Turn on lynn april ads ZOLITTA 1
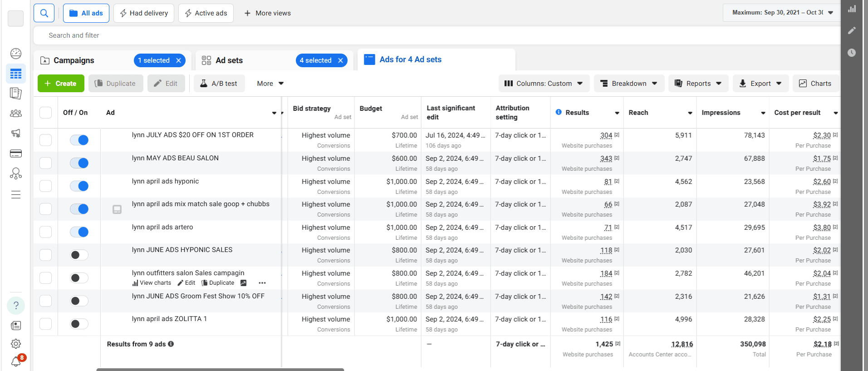This screenshot has width=868, height=371. 79,324
